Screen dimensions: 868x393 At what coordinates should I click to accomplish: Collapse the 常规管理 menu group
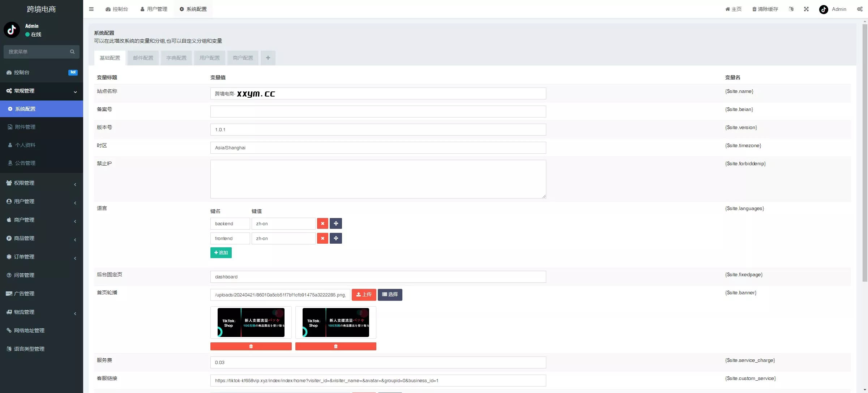click(42, 91)
